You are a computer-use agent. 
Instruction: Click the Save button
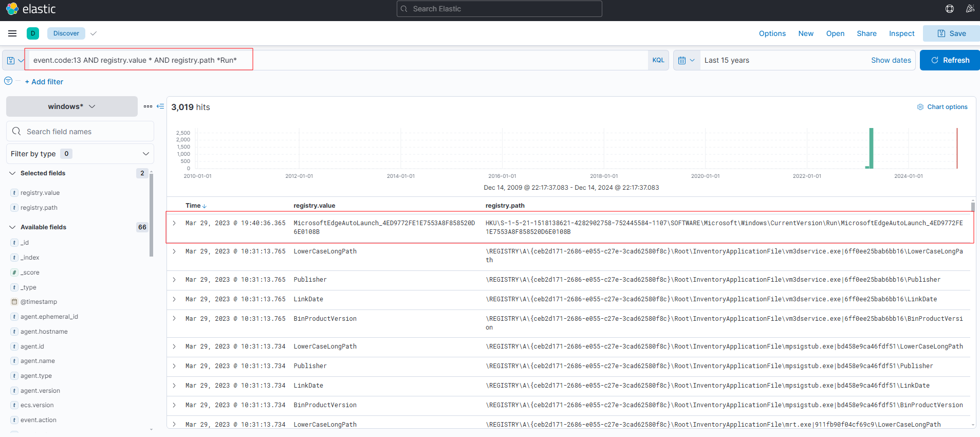click(951, 33)
